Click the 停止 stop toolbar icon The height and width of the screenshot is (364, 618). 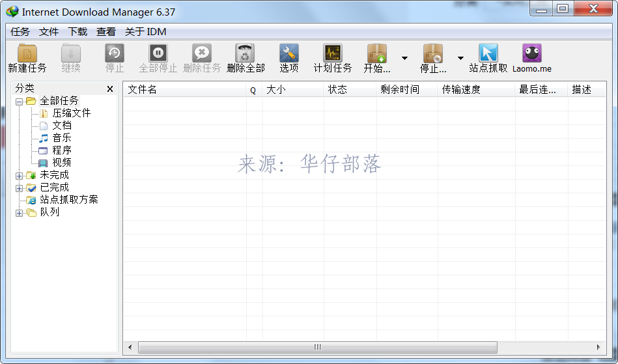(115, 53)
